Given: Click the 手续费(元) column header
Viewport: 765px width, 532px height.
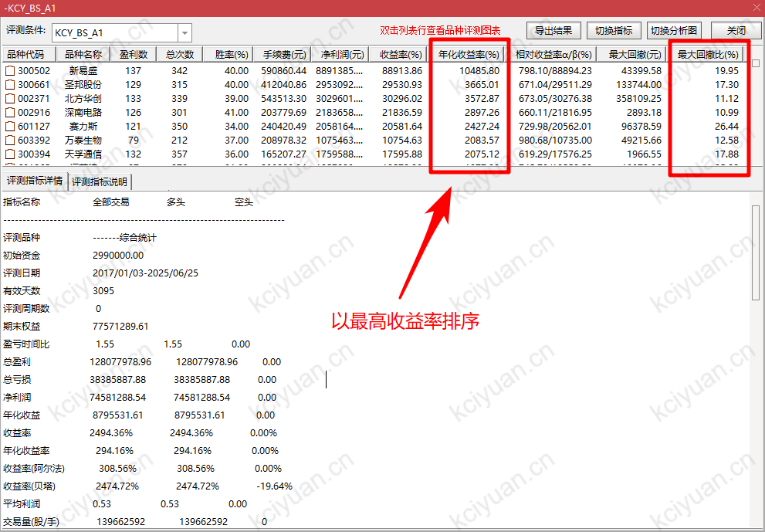Looking at the screenshot, I should (x=284, y=55).
